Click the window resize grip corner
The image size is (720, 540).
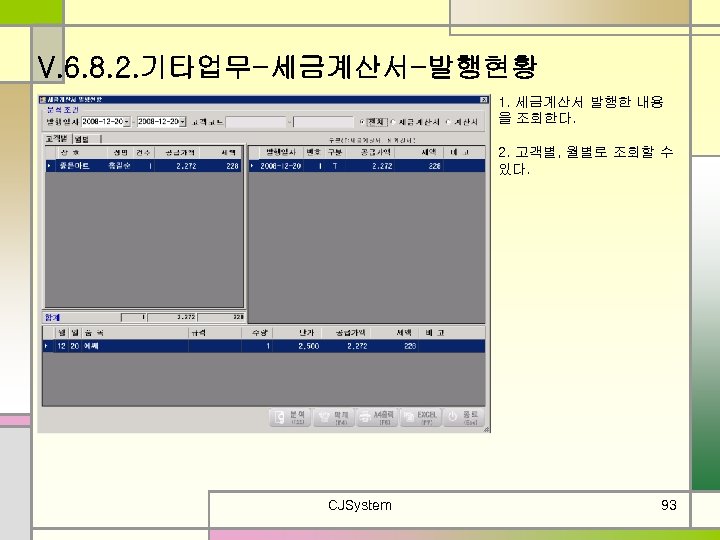[x=486, y=429]
